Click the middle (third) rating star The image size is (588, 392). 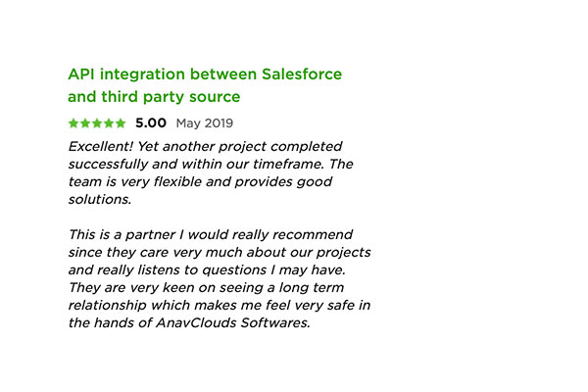[97, 123]
